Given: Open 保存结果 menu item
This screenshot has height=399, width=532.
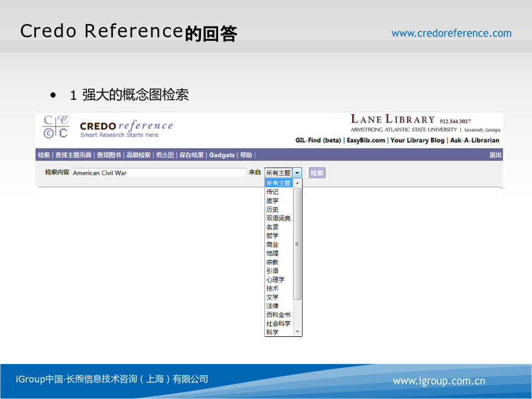Looking at the screenshot, I should pos(192,155).
